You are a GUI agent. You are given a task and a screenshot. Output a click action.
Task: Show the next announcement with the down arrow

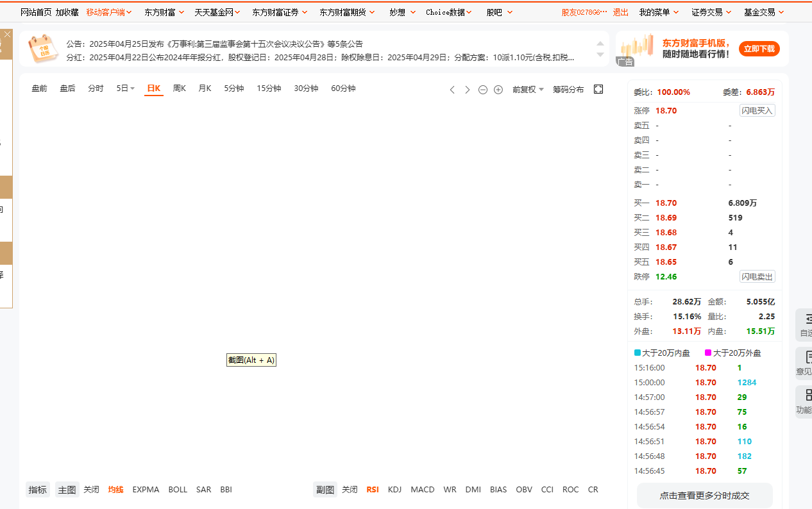coord(600,55)
